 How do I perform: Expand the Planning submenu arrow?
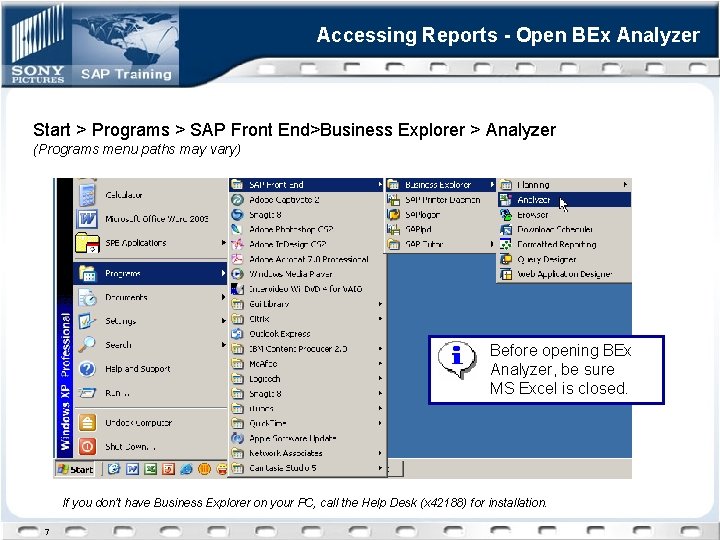[625, 185]
